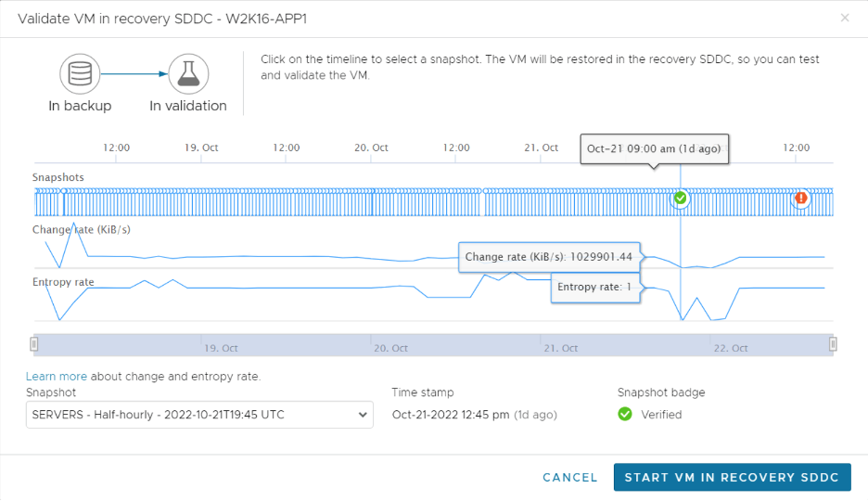
Task: Click the green Verified badge icon
Action: click(625, 414)
